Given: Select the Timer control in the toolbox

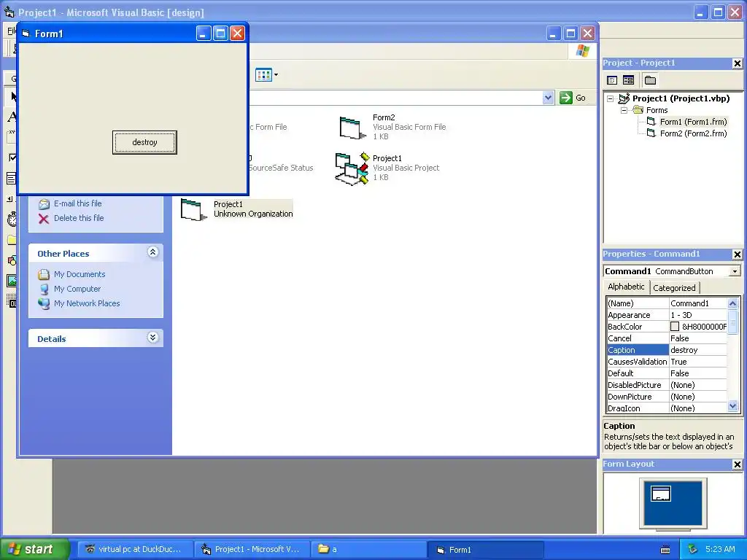Looking at the screenshot, I should (x=12, y=219).
